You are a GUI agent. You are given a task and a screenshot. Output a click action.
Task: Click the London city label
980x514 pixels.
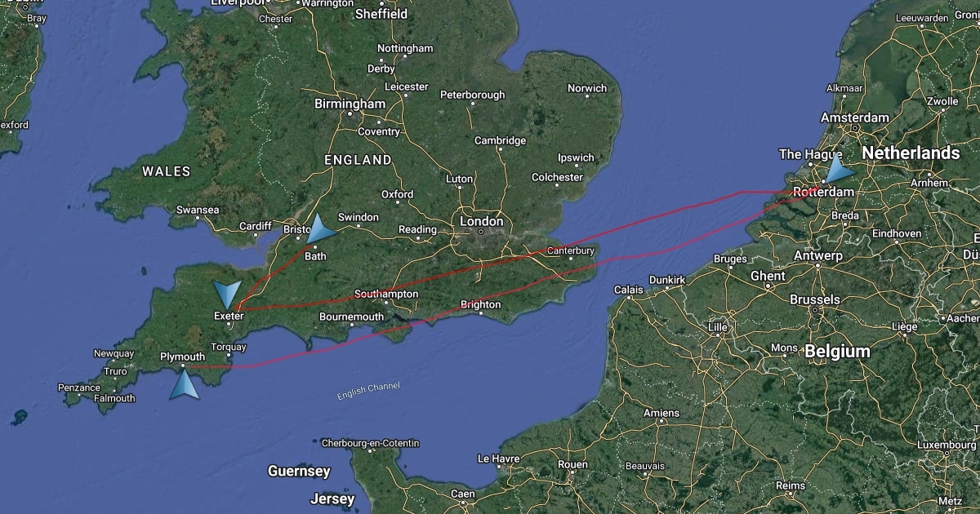pos(482,221)
